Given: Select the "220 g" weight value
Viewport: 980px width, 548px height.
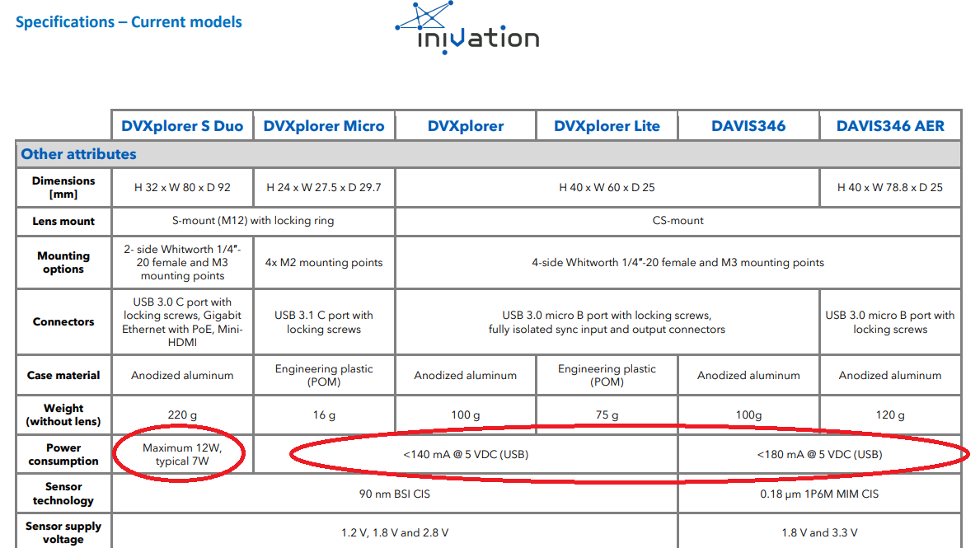Looking at the screenshot, I should click(182, 415).
